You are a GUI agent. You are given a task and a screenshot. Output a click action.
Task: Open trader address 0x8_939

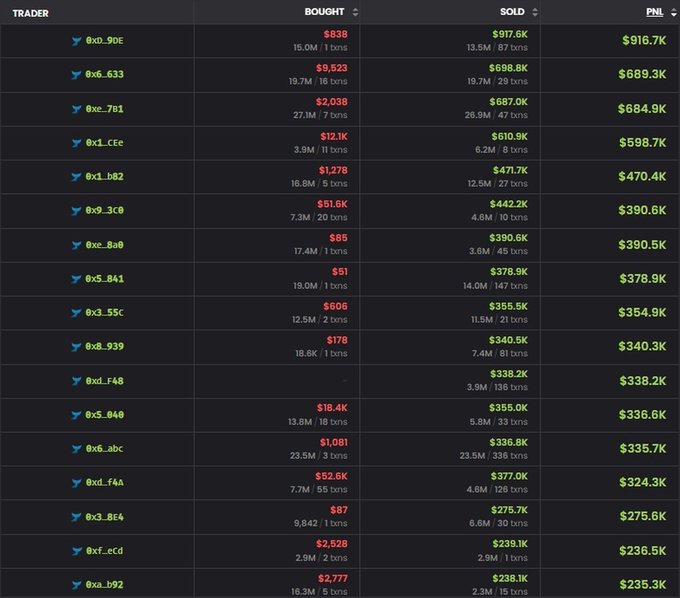[x=105, y=346]
